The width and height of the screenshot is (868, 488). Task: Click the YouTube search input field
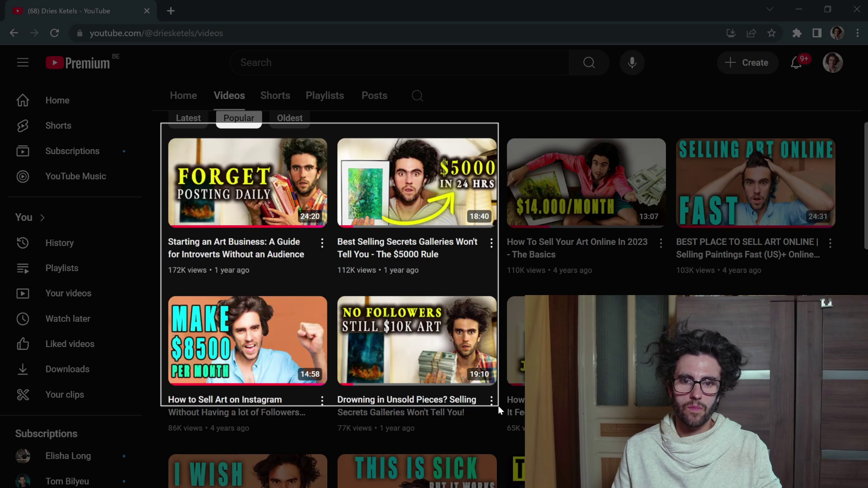tap(398, 62)
